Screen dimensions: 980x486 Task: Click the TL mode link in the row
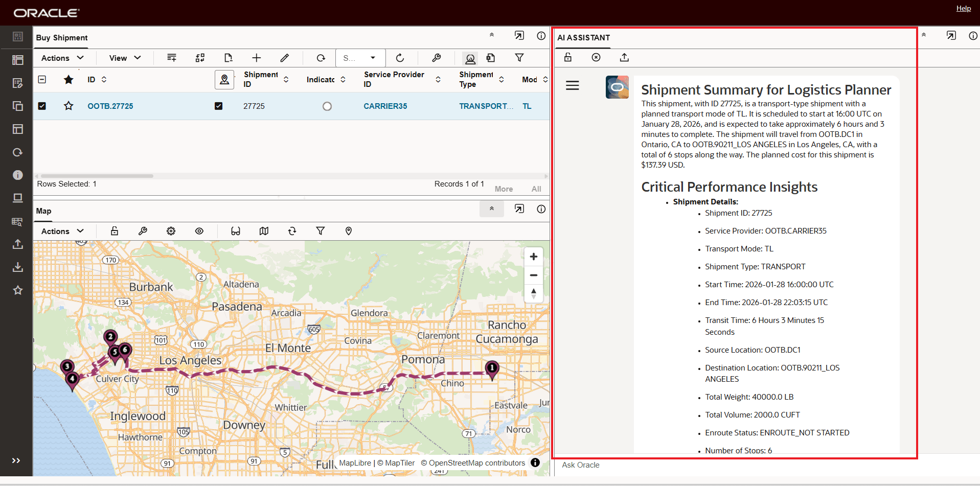[x=527, y=106]
